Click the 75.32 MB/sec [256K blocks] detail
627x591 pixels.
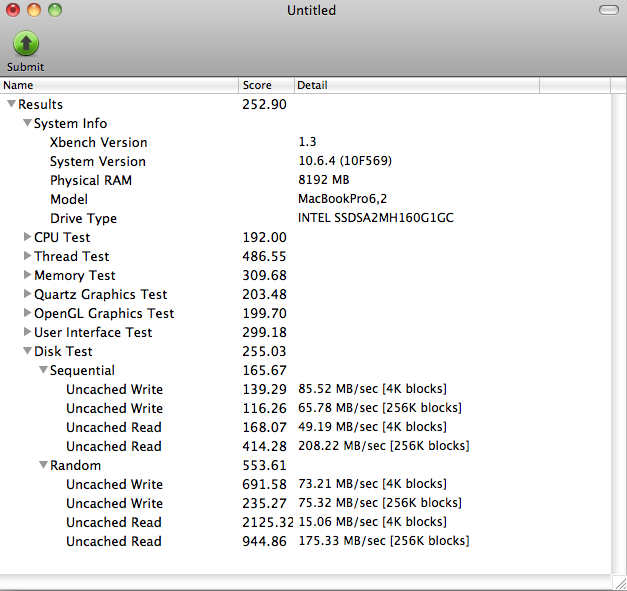(380, 503)
